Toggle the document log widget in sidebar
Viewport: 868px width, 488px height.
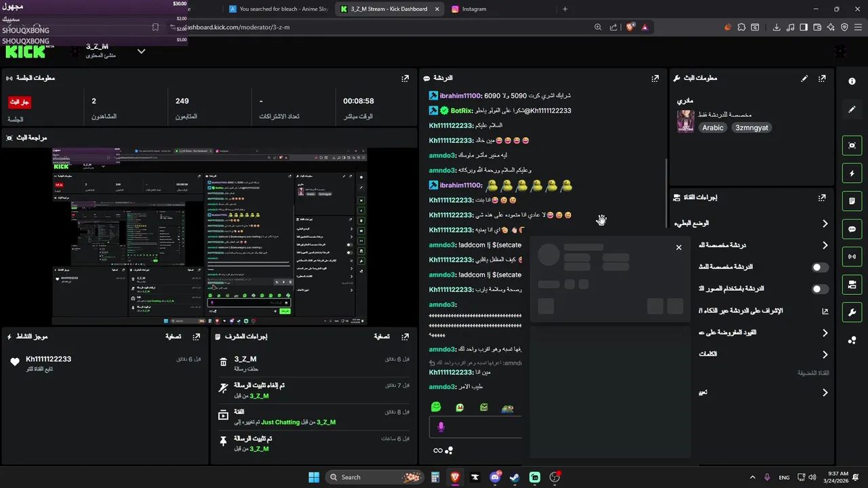tap(852, 201)
